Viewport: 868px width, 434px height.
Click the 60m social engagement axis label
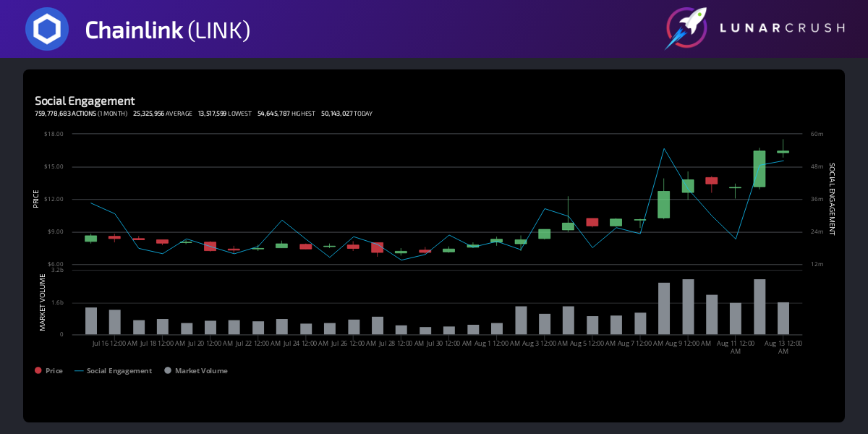[x=817, y=134]
